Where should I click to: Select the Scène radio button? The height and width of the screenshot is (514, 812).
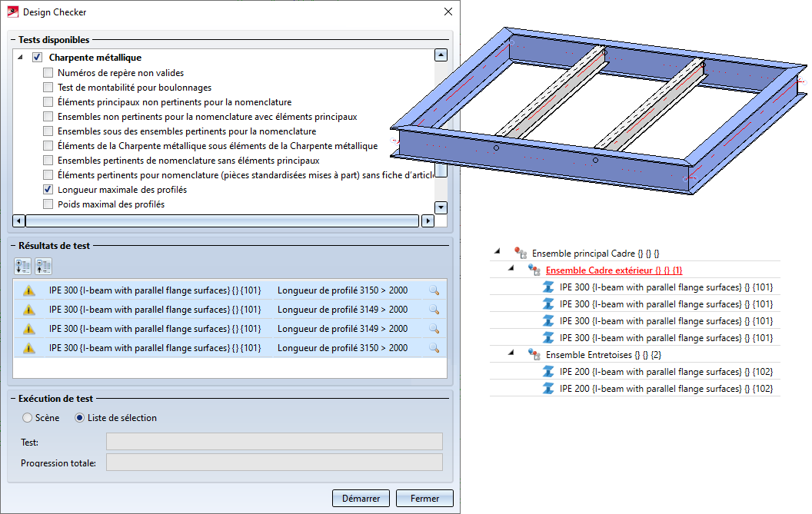(x=28, y=418)
